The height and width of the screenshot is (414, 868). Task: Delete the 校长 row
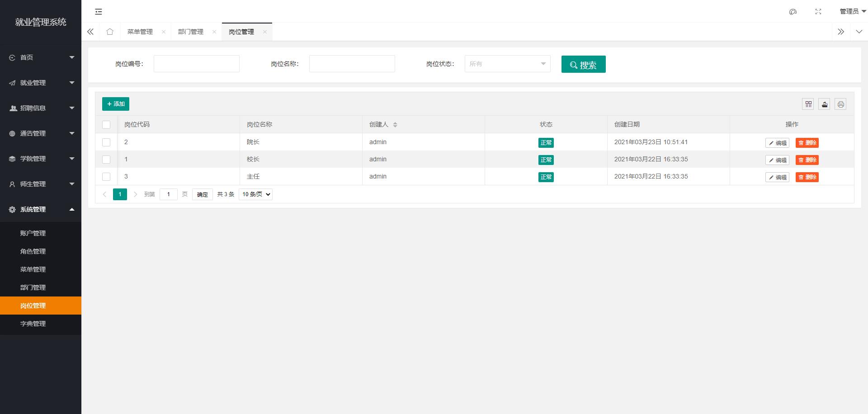pos(807,160)
